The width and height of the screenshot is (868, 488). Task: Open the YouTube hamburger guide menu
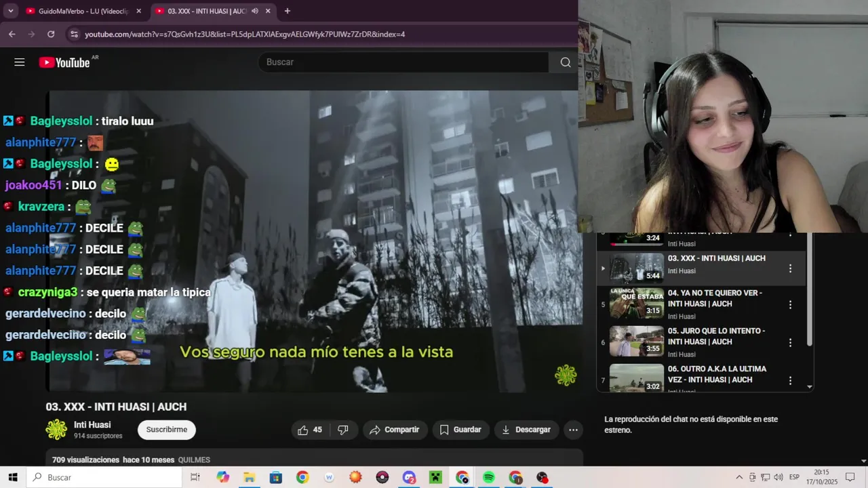pyautogui.click(x=19, y=62)
